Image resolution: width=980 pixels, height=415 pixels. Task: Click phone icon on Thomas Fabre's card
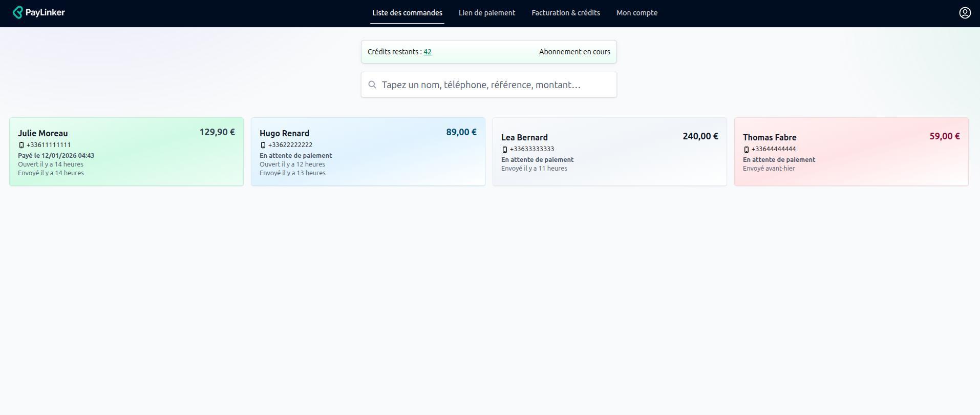point(747,150)
